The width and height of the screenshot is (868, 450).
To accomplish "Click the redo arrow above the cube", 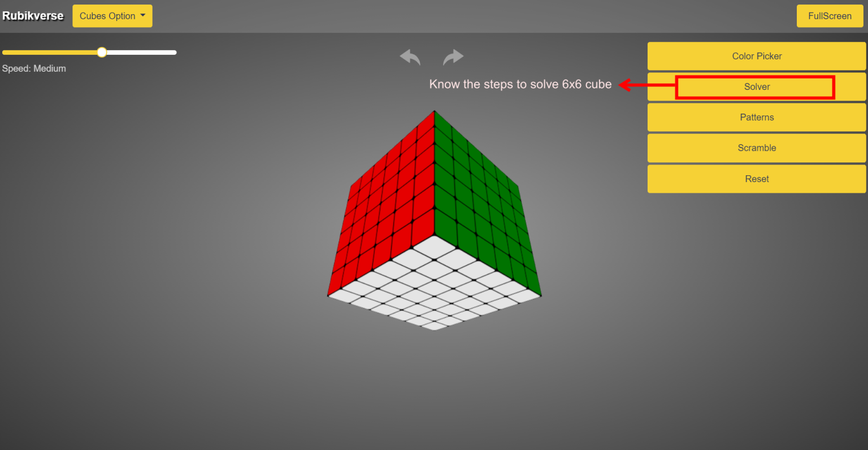I will (x=453, y=57).
